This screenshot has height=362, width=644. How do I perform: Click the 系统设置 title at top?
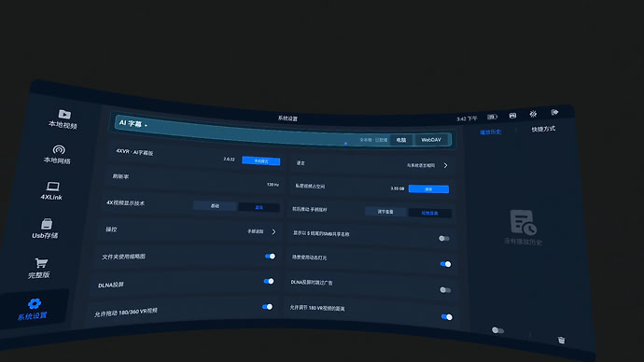(x=287, y=118)
